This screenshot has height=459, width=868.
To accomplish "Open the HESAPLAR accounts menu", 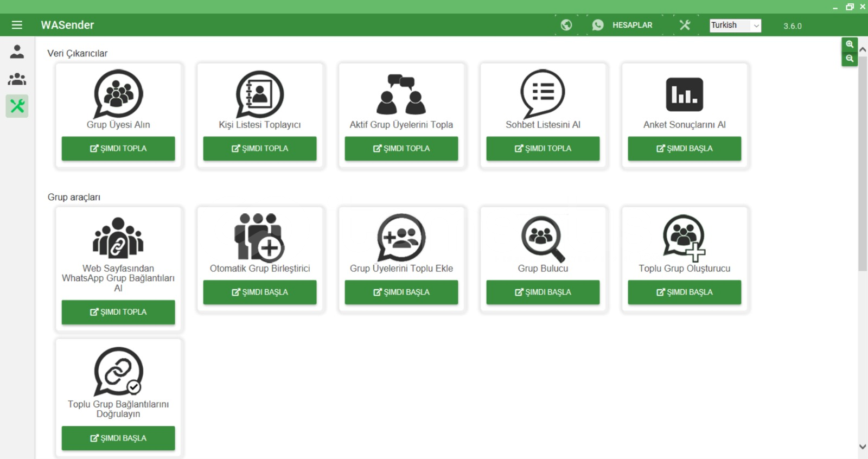I will [623, 25].
